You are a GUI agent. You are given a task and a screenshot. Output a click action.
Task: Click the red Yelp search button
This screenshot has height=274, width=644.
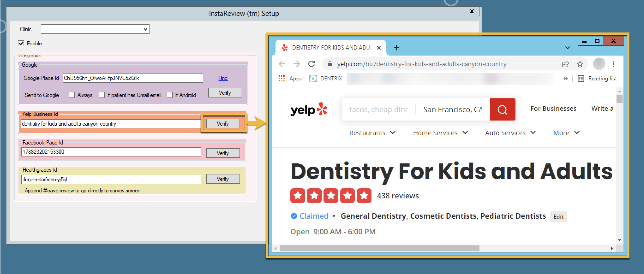(x=502, y=109)
